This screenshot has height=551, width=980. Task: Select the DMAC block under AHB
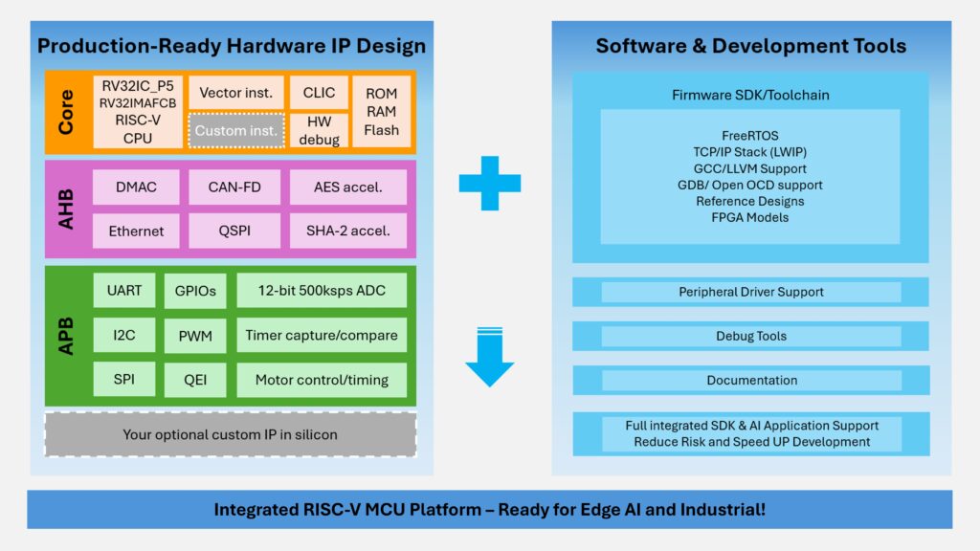click(136, 187)
